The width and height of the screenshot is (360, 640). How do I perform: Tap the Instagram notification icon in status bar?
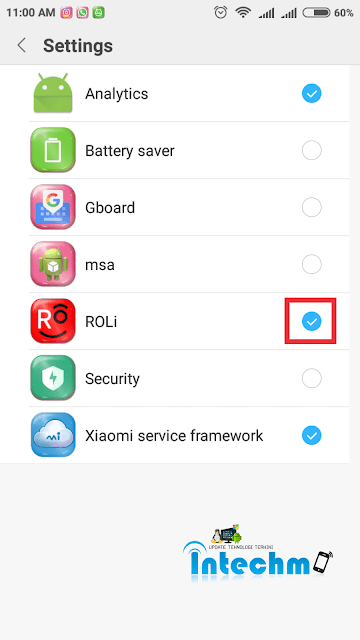pos(67,13)
